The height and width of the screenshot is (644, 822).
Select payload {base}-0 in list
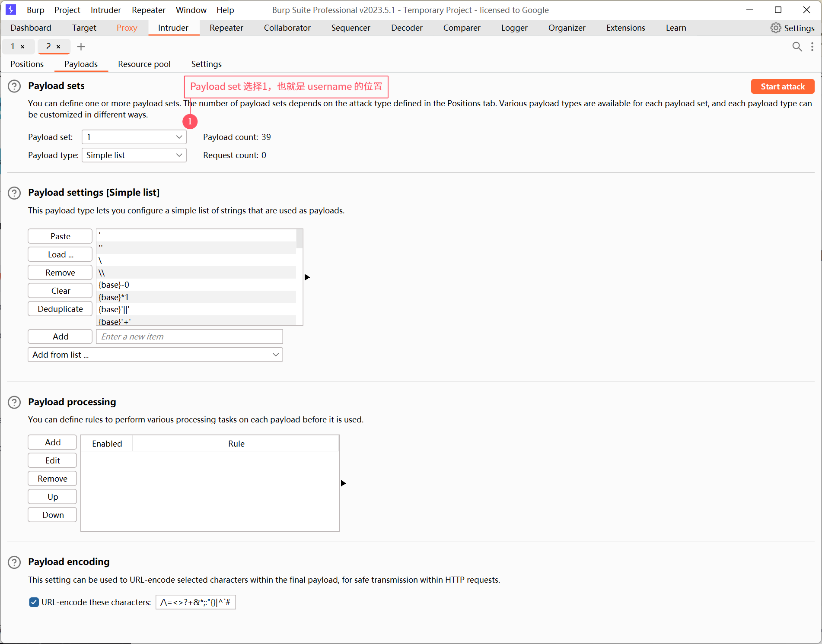click(x=196, y=285)
